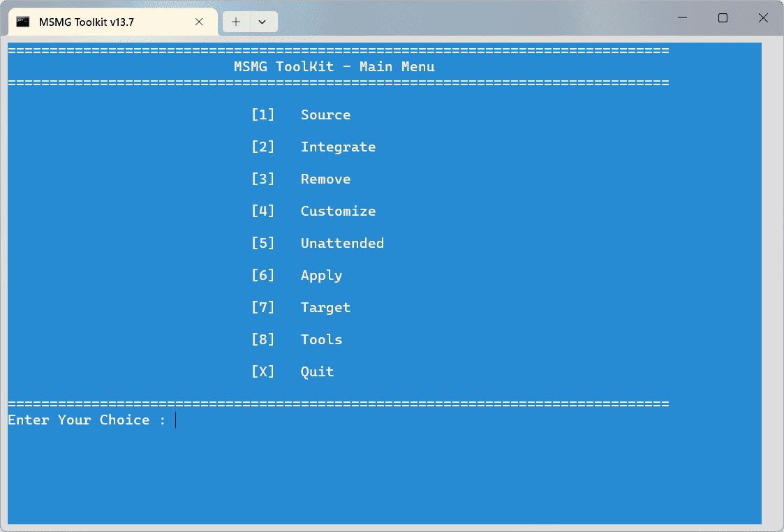
Task: Click the 'Apply' menu entry text
Action: pyautogui.click(x=322, y=276)
